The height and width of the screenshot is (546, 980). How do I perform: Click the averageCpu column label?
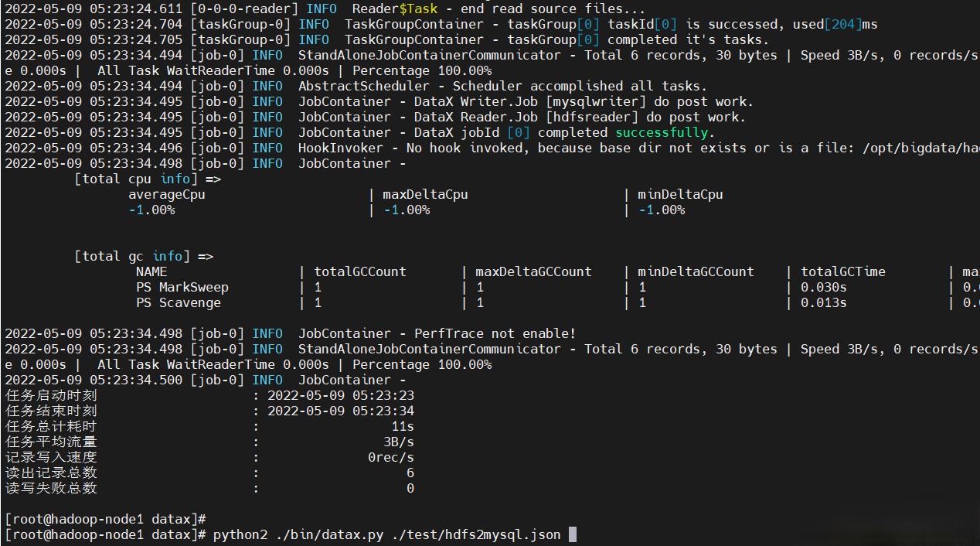tap(167, 194)
